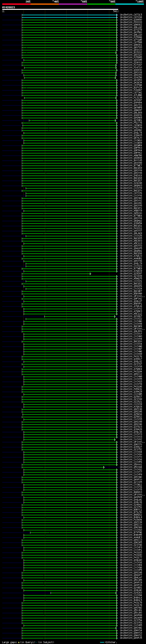Select the label UniRef100_P15494
Screen dimensions: 146x644
(x=131, y=520)
